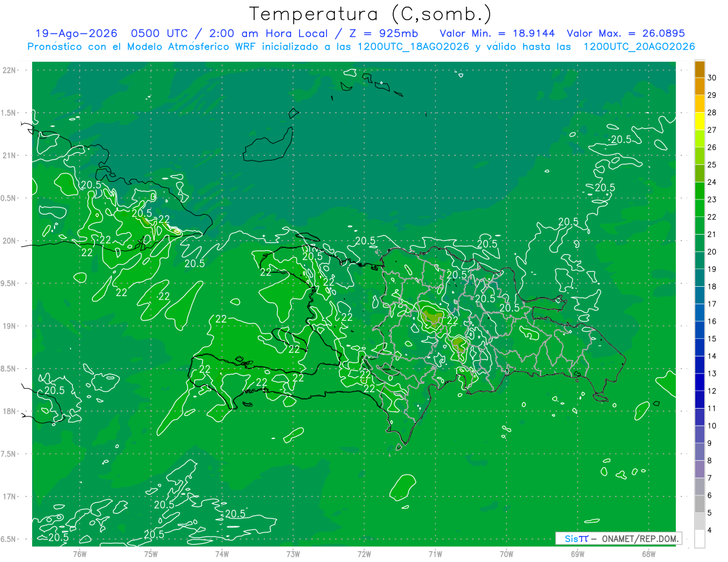Click the '73W' longitude label
The image size is (728, 562).
point(293,554)
